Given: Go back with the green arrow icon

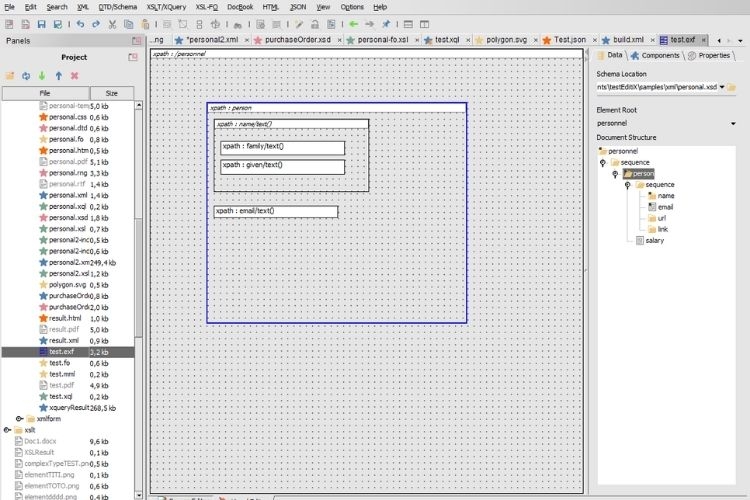Looking at the screenshot, I should pos(353,24).
